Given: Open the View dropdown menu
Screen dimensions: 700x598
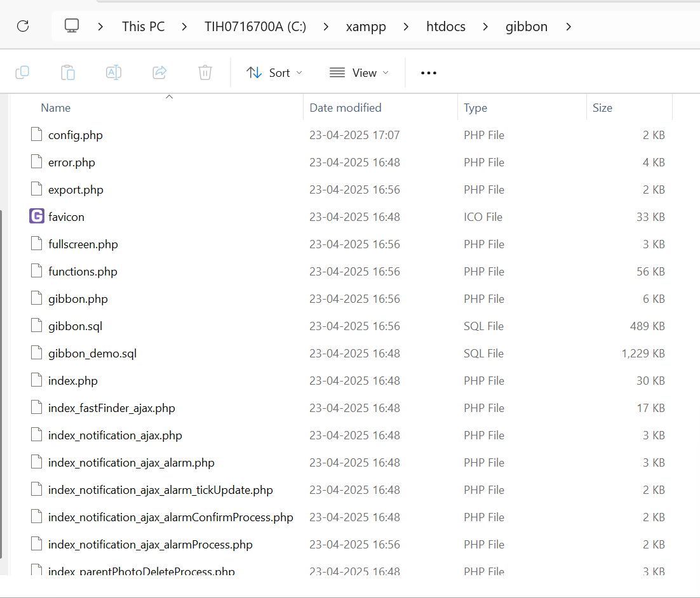Looking at the screenshot, I should (x=359, y=73).
